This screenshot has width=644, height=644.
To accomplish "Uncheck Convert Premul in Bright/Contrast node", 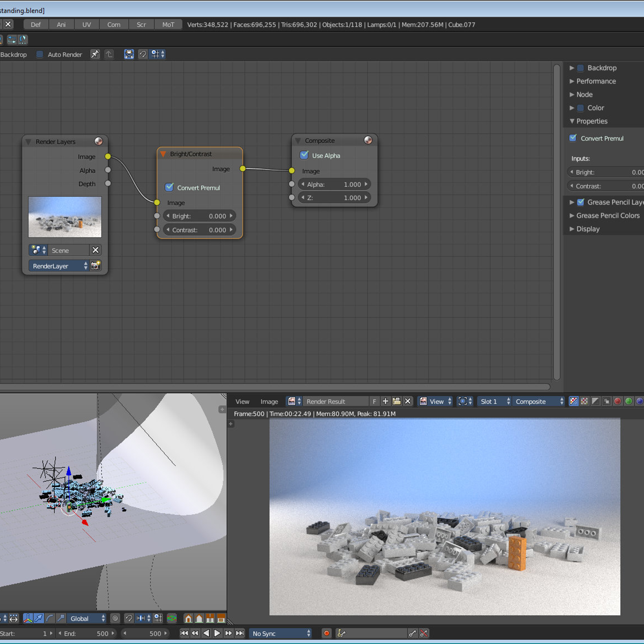I will coord(169,187).
